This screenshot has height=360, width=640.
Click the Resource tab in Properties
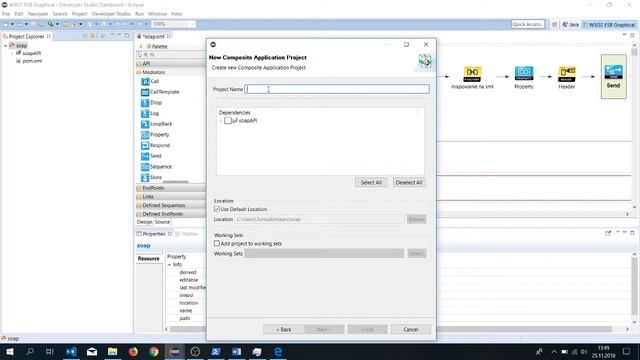(149, 258)
